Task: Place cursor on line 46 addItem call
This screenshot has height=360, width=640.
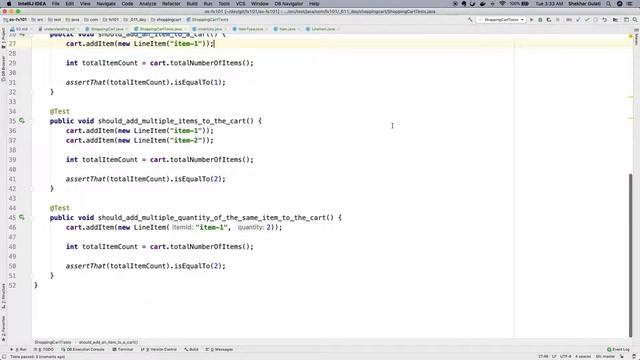Action: click(174, 227)
